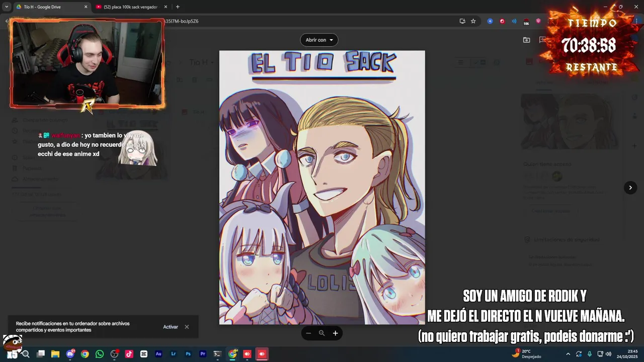Show hidden system tray icons

pos(568,354)
